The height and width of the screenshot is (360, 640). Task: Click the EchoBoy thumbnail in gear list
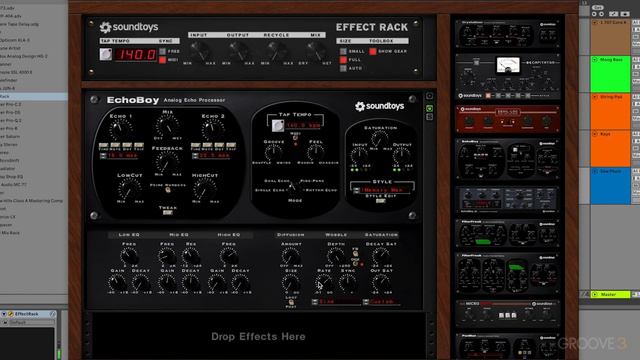click(x=507, y=159)
